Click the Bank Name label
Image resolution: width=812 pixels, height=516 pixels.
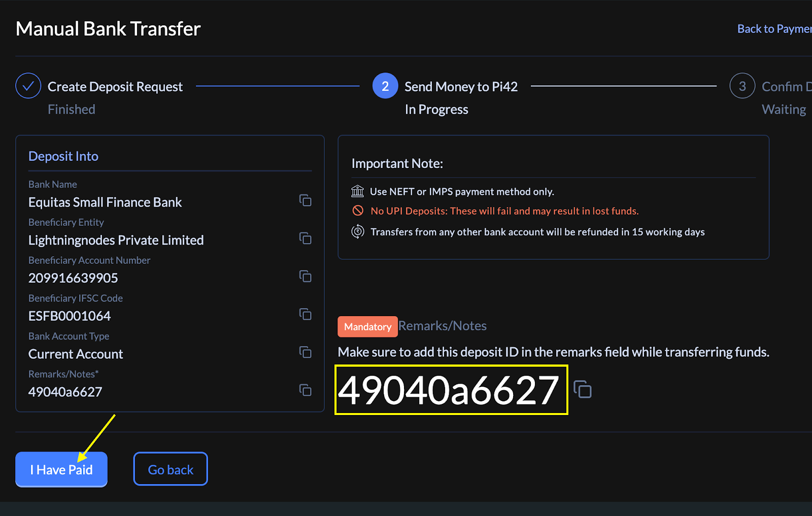pyautogui.click(x=53, y=184)
